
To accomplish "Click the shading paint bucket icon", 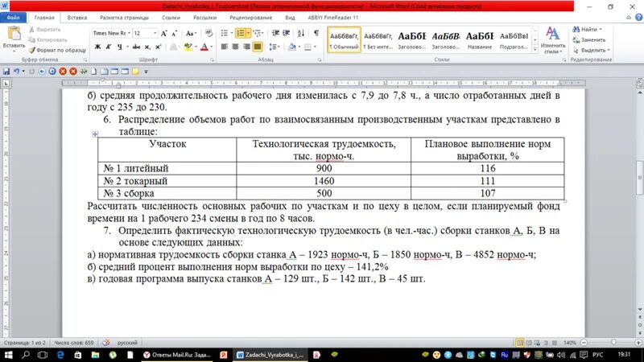I will [291, 47].
